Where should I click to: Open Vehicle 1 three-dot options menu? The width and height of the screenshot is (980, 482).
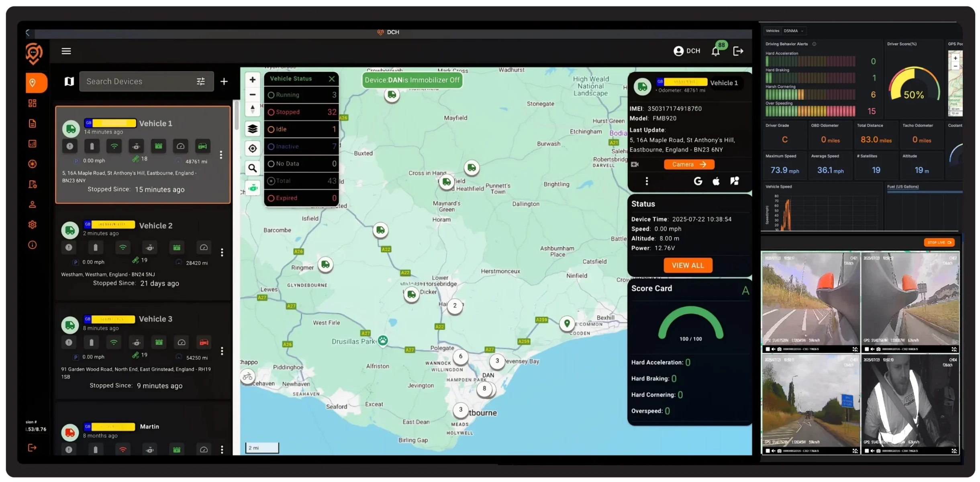[x=221, y=155]
